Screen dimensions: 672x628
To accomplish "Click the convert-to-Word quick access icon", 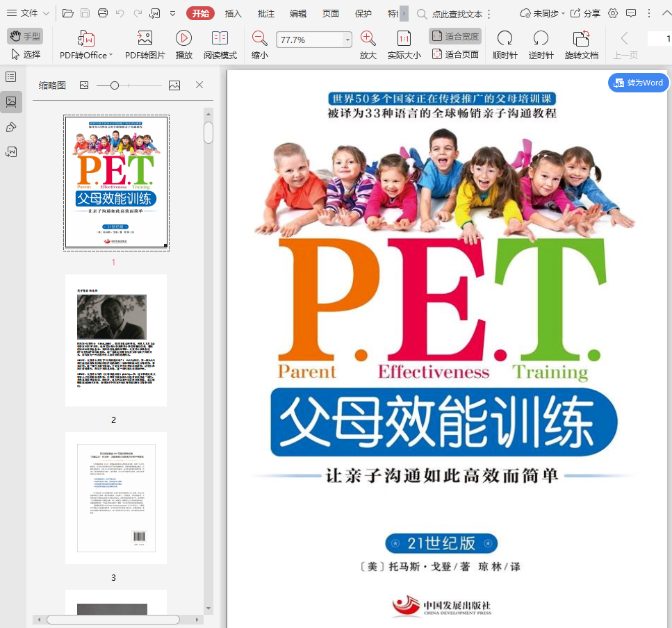I will pyautogui.click(x=155, y=13).
